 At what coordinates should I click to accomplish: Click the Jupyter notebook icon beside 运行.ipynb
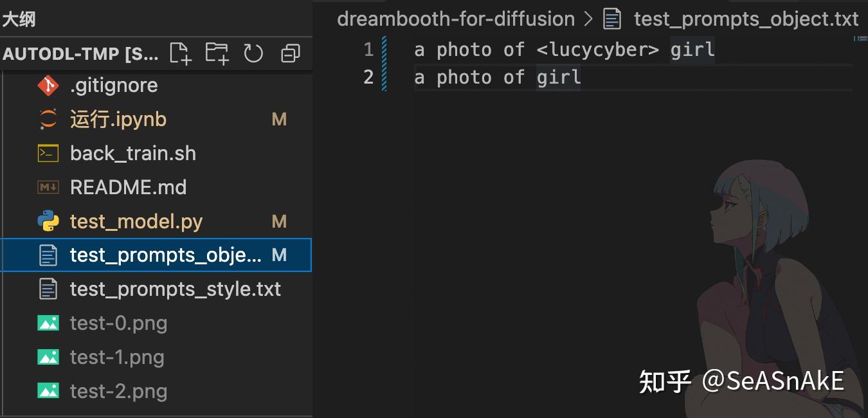tap(48, 119)
